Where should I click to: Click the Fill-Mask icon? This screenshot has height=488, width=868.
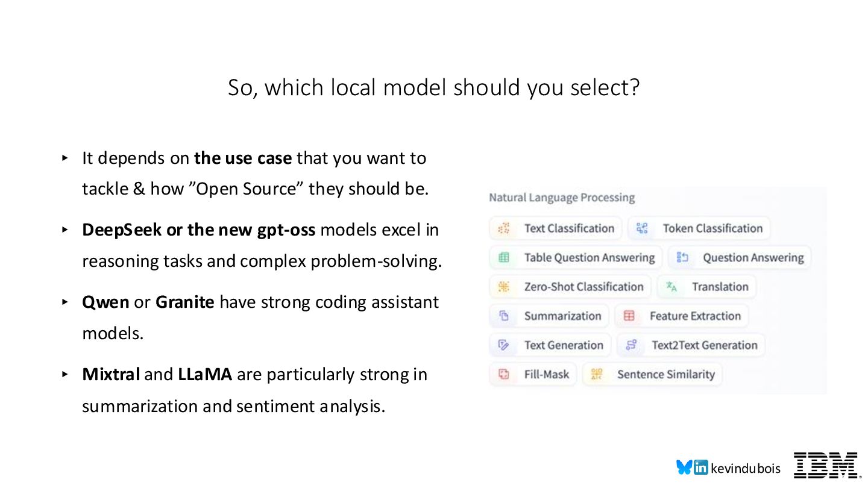pyautogui.click(x=504, y=374)
